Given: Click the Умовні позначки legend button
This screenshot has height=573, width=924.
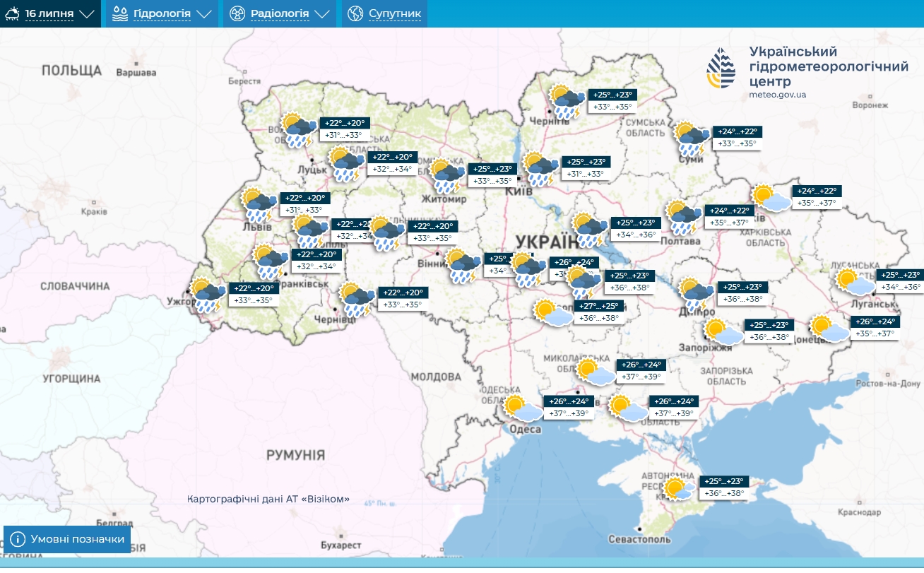Looking at the screenshot, I should (x=68, y=540).
